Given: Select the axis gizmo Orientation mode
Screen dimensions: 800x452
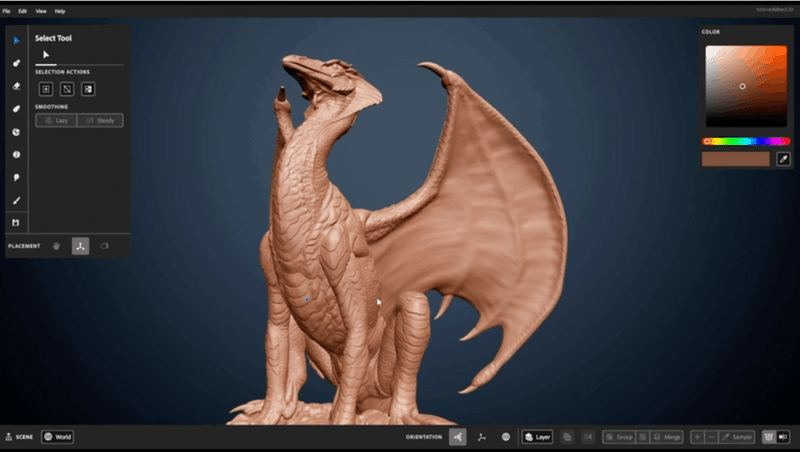Looking at the screenshot, I should click(482, 437).
